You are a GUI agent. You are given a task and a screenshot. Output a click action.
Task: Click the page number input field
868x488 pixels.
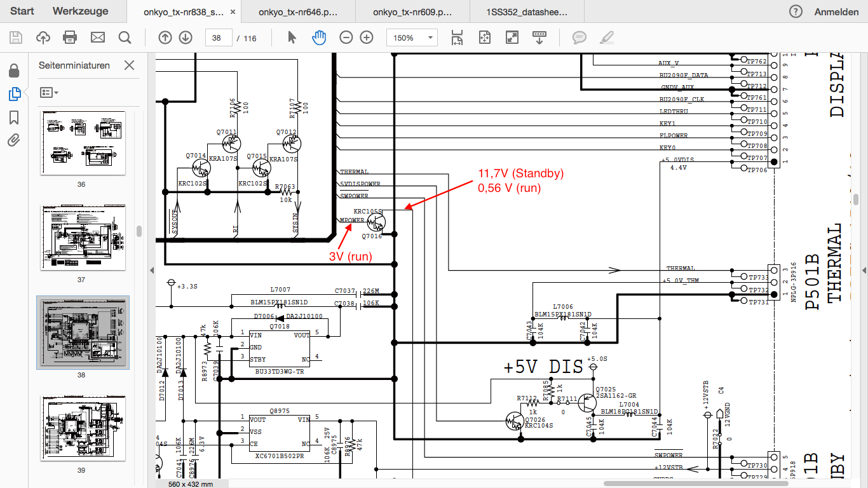pos(219,38)
